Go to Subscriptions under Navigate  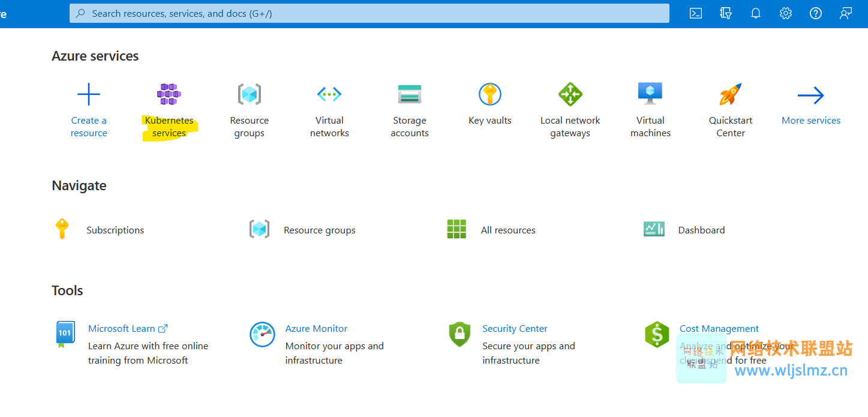coord(115,230)
